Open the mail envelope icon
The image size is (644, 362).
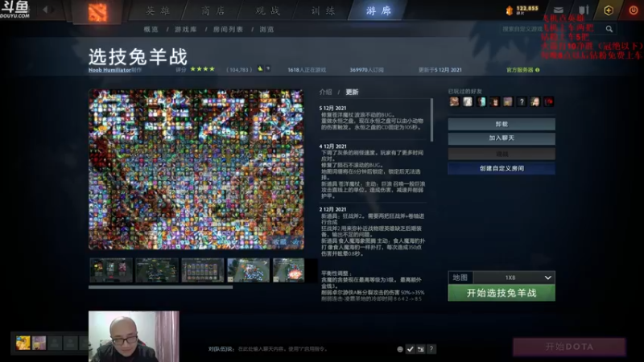click(558, 10)
